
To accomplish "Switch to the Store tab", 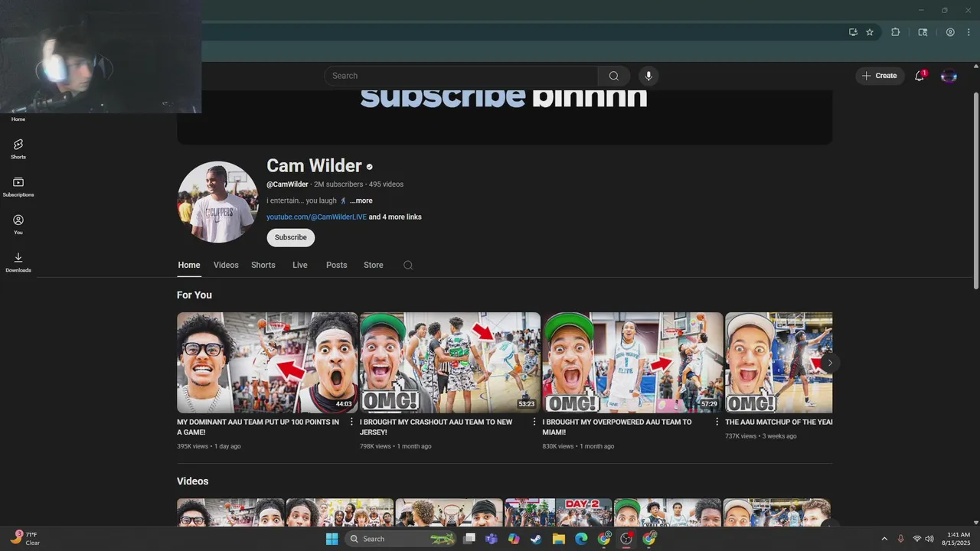I will [x=374, y=265].
